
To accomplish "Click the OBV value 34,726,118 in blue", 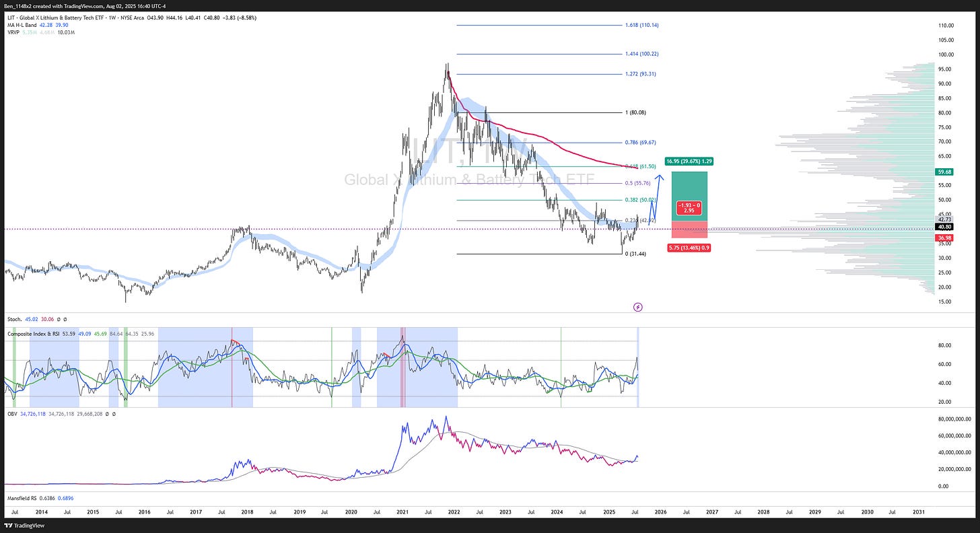I will pos(32,414).
